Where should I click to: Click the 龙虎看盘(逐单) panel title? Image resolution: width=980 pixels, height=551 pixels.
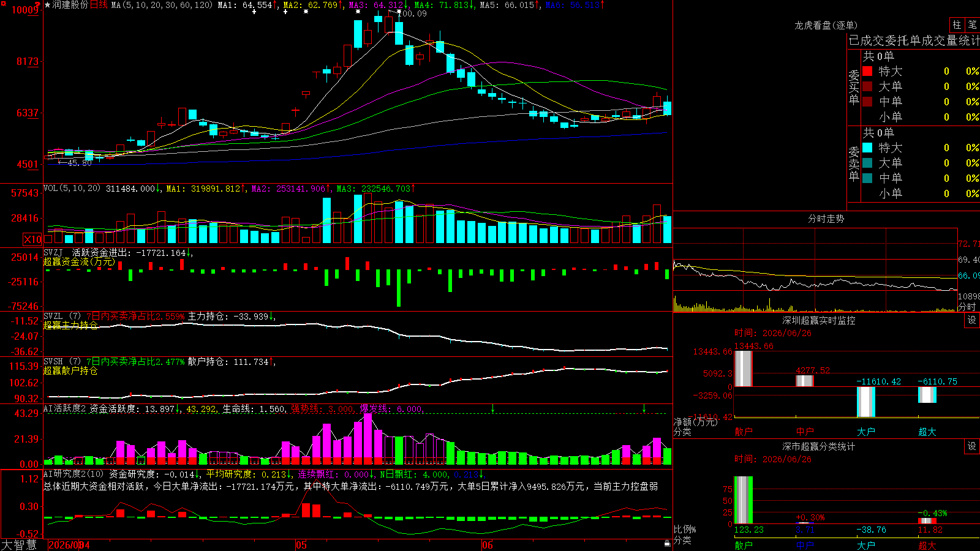tap(826, 25)
